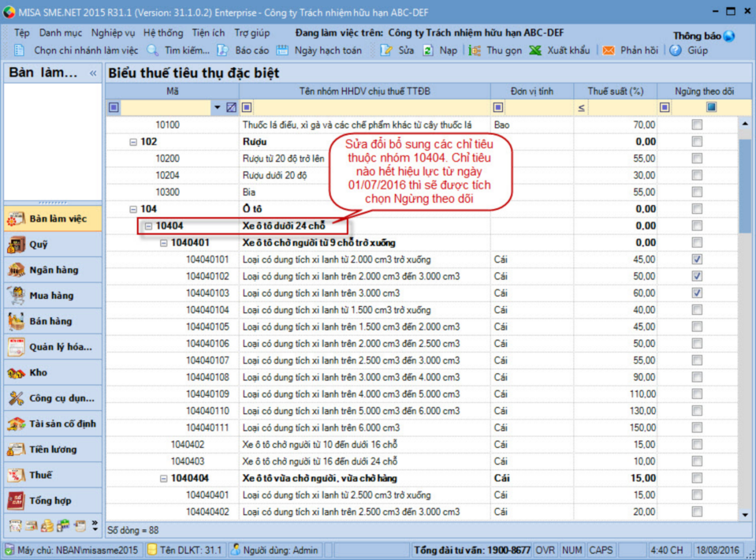Check Ngừng theo dõi for row 104040104
756x560 pixels.
(x=697, y=310)
